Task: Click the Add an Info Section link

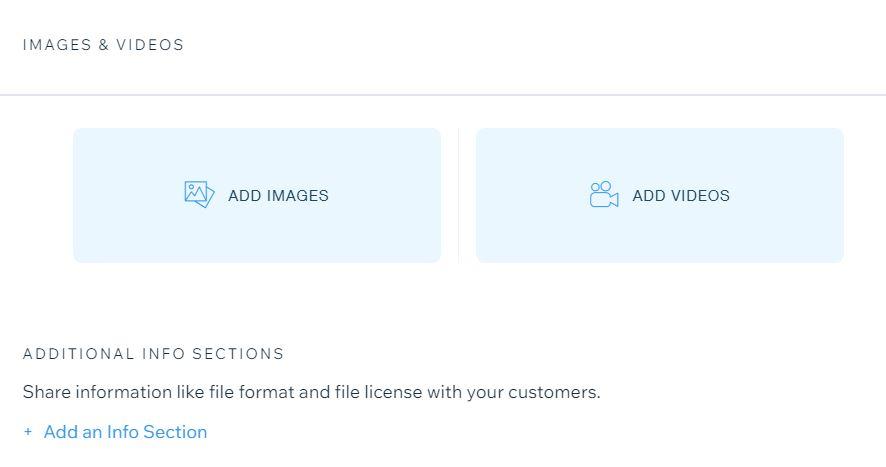Action: click(125, 432)
